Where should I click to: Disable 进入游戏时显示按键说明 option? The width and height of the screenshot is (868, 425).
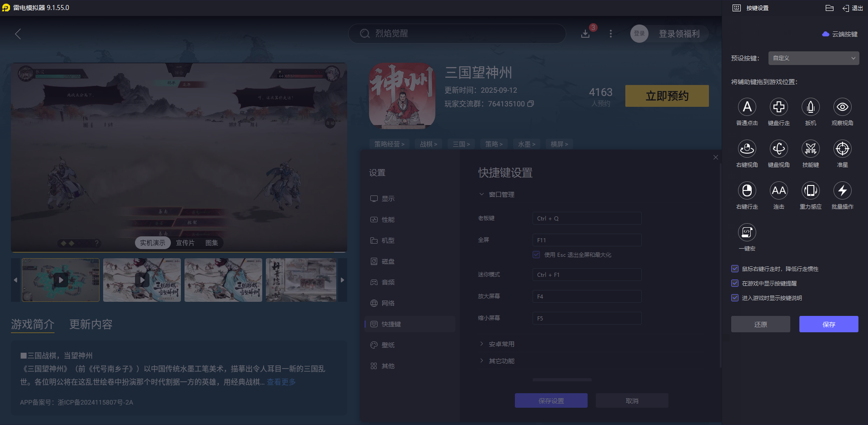(735, 298)
